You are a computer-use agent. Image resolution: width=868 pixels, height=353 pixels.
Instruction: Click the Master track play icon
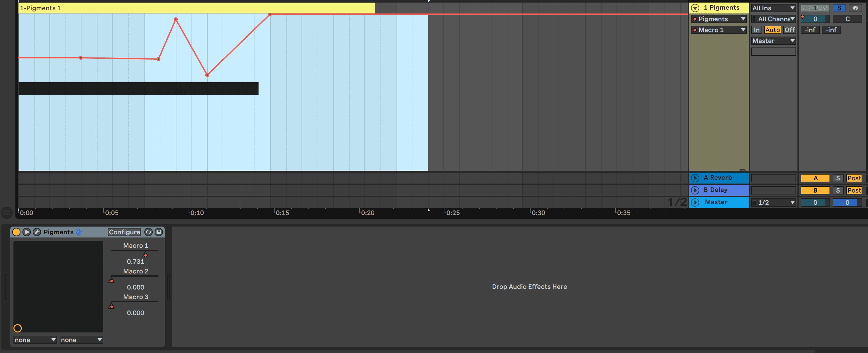(x=695, y=202)
